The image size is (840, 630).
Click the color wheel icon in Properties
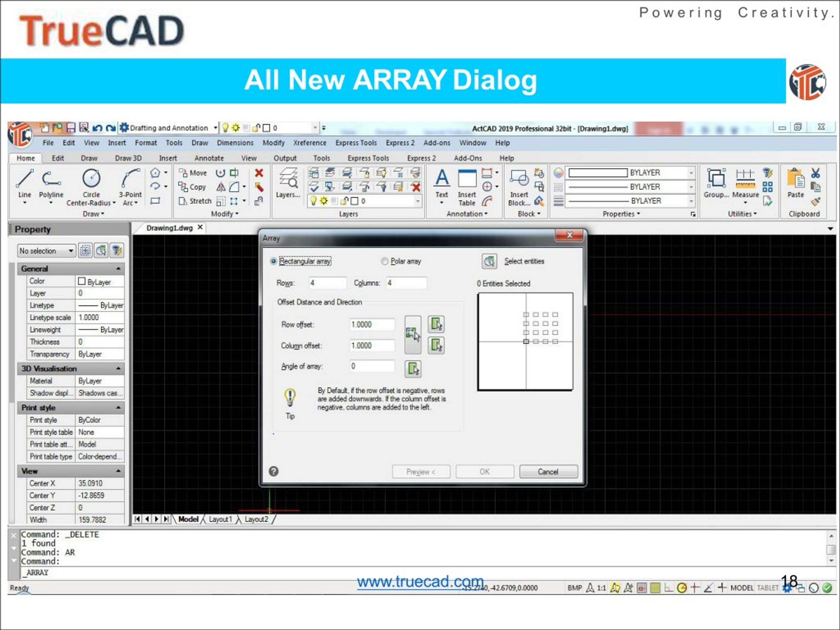tap(558, 173)
